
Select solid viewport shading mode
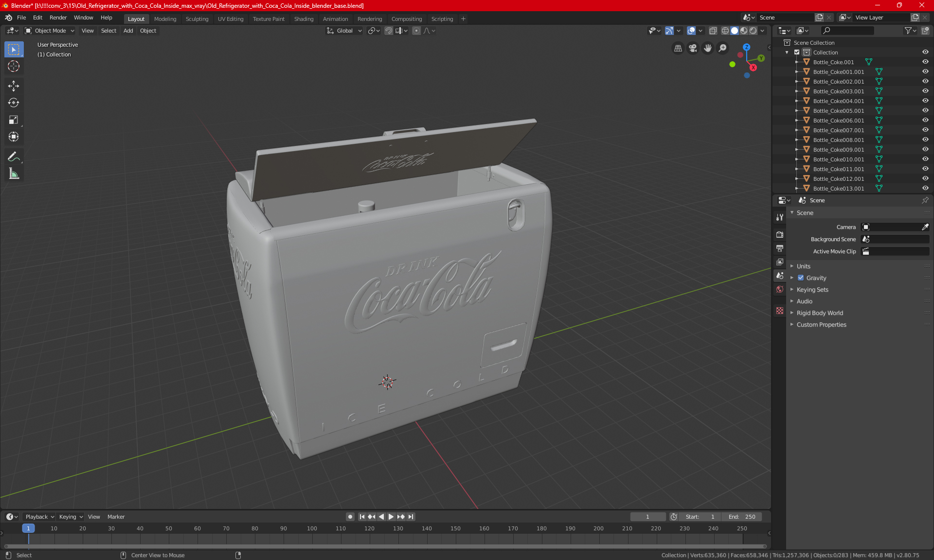735,31
